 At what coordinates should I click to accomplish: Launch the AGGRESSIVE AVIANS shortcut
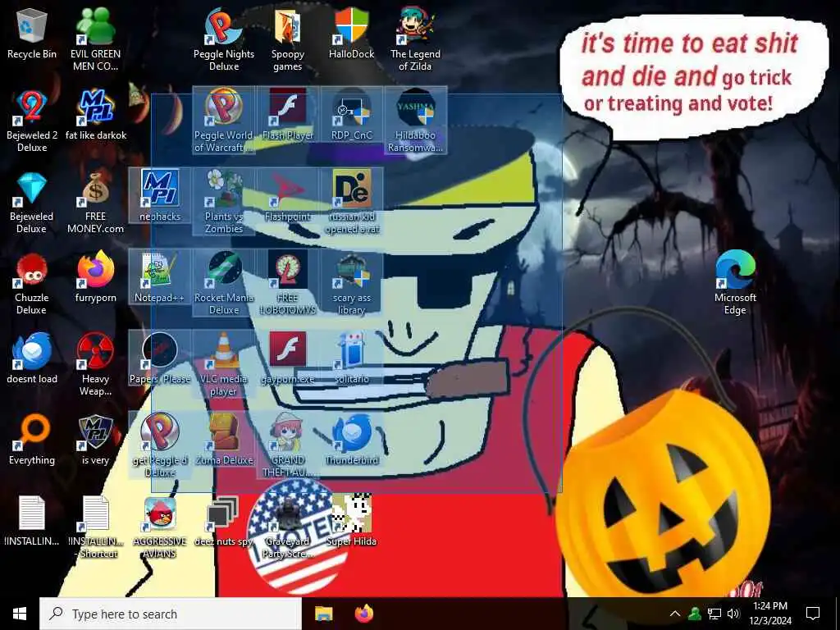tap(160, 528)
